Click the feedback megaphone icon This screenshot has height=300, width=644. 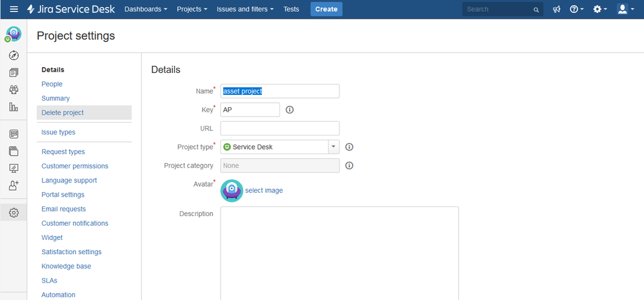click(556, 9)
